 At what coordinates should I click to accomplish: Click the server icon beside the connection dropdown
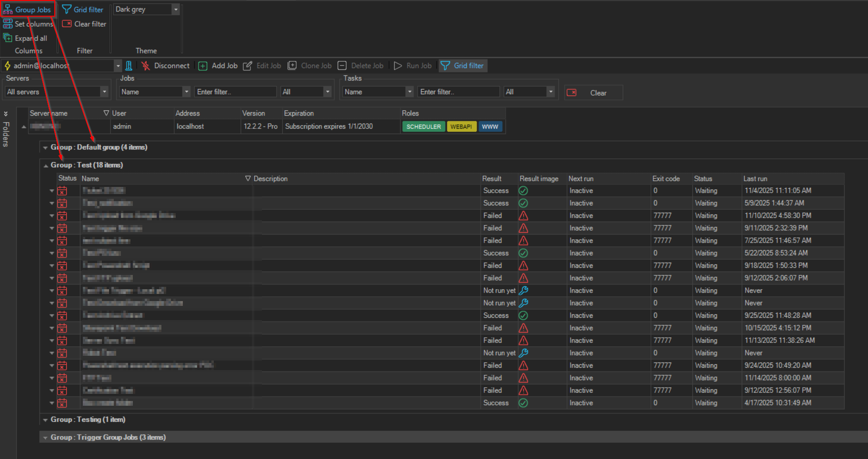tap(129, 66)
